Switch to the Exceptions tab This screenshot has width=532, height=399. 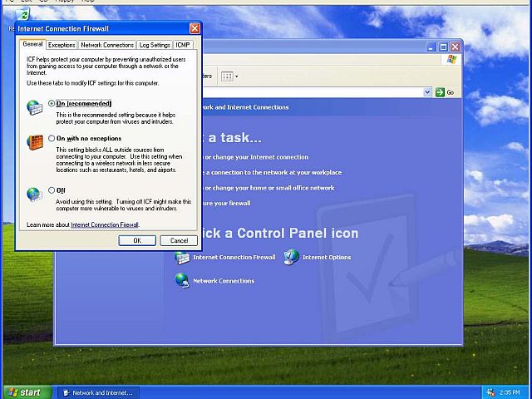click(x=62, y=45)
